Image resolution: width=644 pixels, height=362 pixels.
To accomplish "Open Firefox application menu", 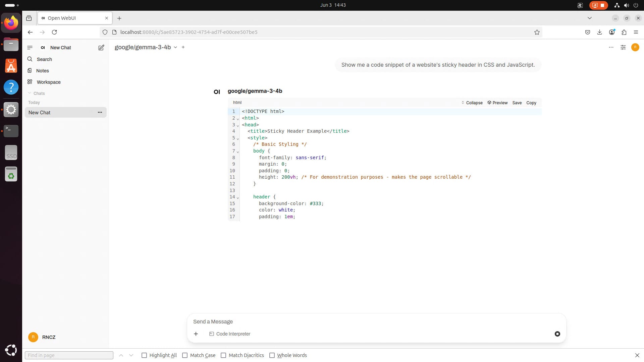I will [636, 32].
